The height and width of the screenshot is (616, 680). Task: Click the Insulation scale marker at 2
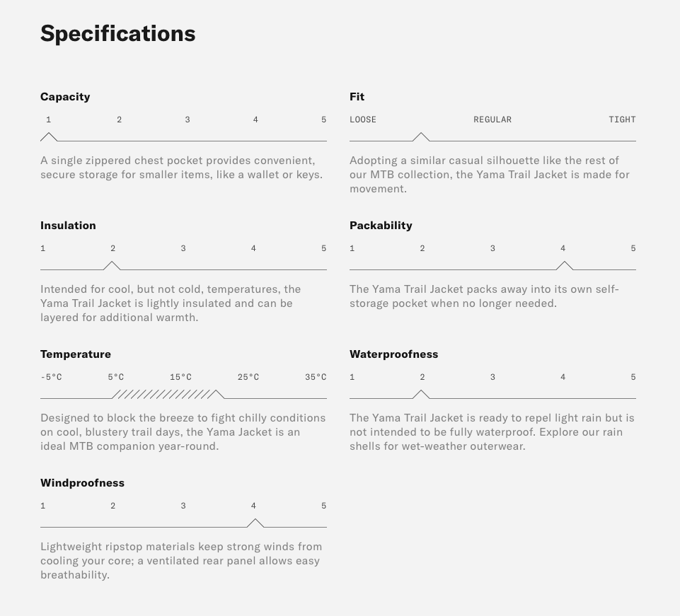click(112, 266)
